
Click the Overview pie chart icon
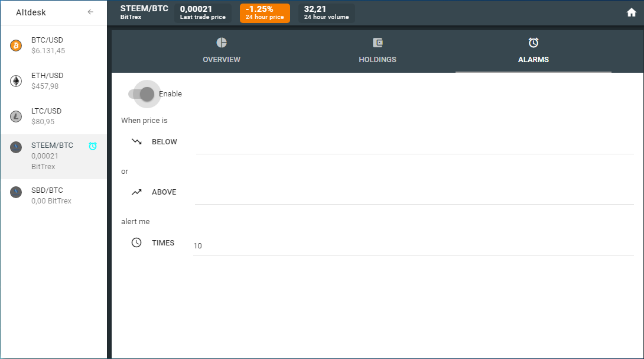222,43
